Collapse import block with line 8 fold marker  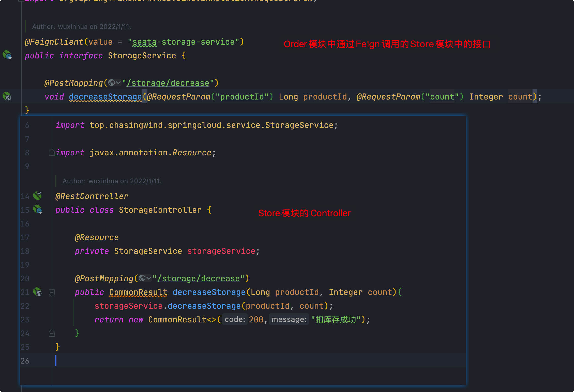[x=52, y=153]
